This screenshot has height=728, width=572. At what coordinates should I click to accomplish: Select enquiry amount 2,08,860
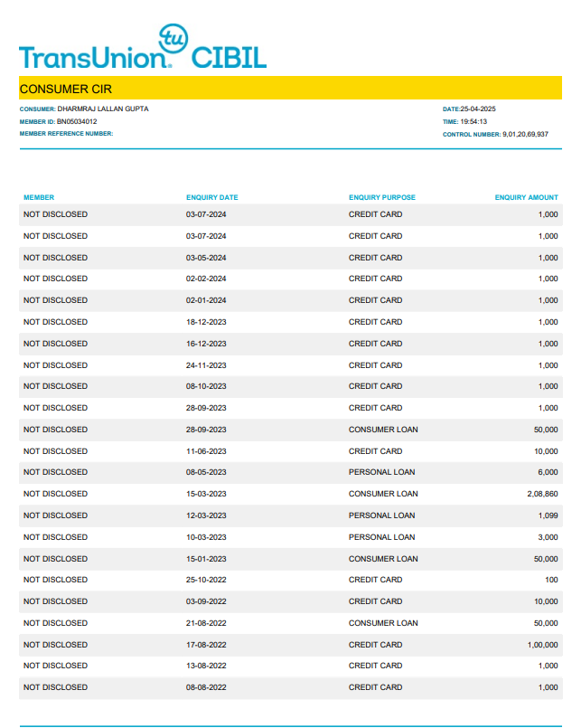(x=542, y=494)
